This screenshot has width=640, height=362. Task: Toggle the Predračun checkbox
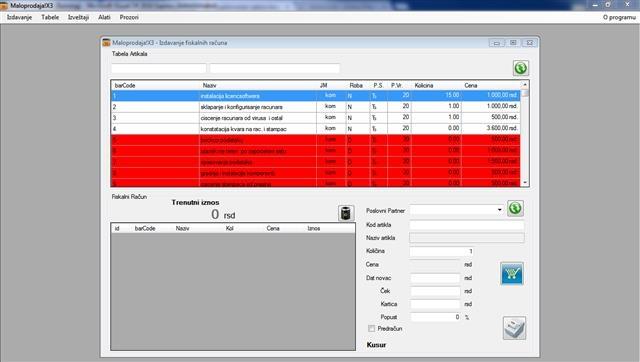click(x=371, y=329)
